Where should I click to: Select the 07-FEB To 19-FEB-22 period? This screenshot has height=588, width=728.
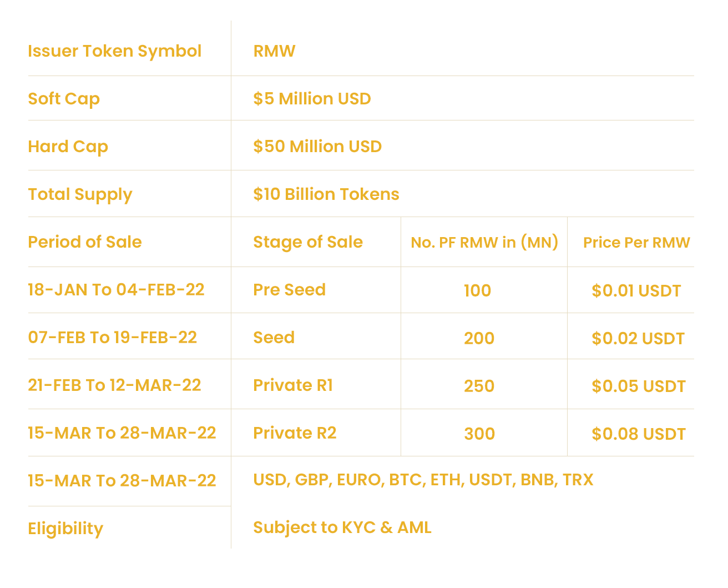tap(112, 338)
